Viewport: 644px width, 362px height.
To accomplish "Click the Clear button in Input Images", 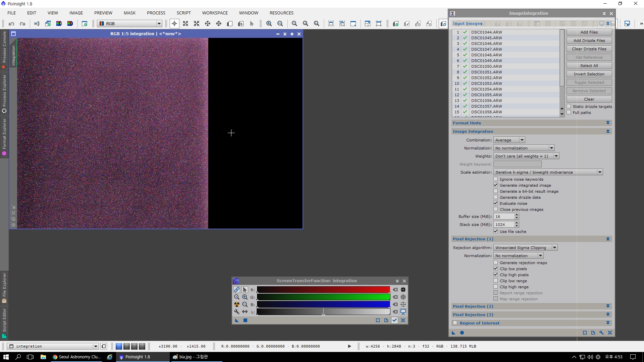I will pyautogui.click(x=589, y=99).
